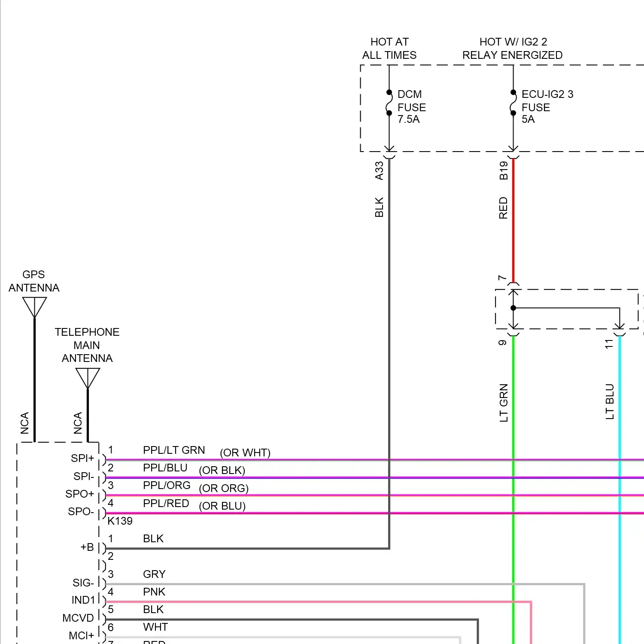Image resolution: width=644 pixels, height=644 pixels.
Task: Click the SPO+ terminal label
Action: coord(80,494)
